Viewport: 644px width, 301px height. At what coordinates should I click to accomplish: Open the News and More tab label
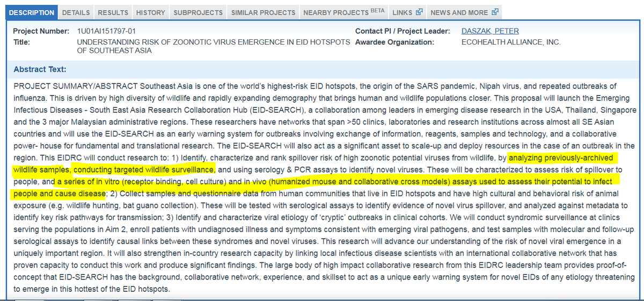(459, 12)
